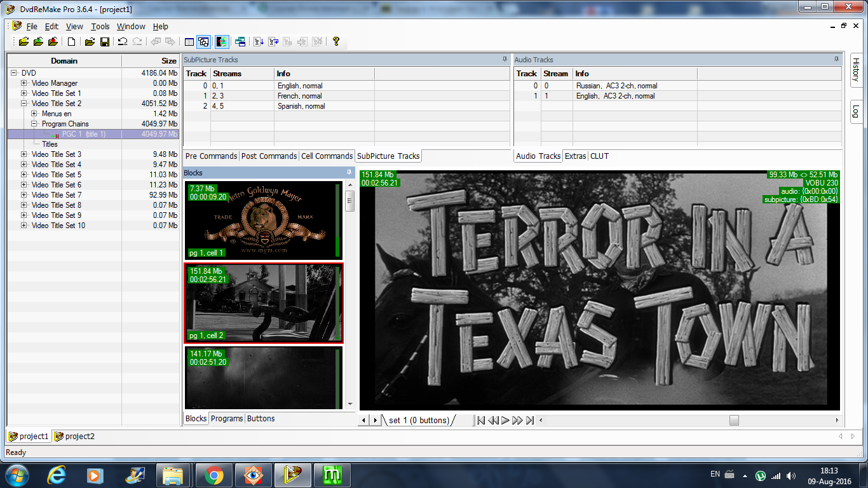Select the MGM lion cell 1 thumbnail

(x=264, y=220)
